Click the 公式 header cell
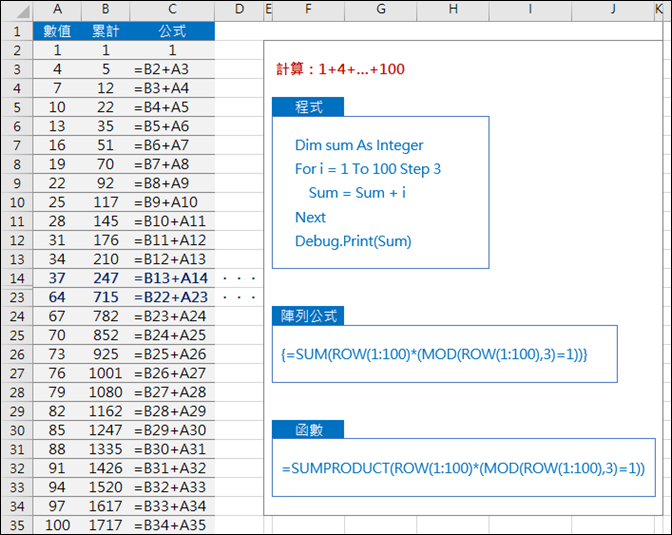This screenshot has width=672, height=535. [x=172, y=31]
